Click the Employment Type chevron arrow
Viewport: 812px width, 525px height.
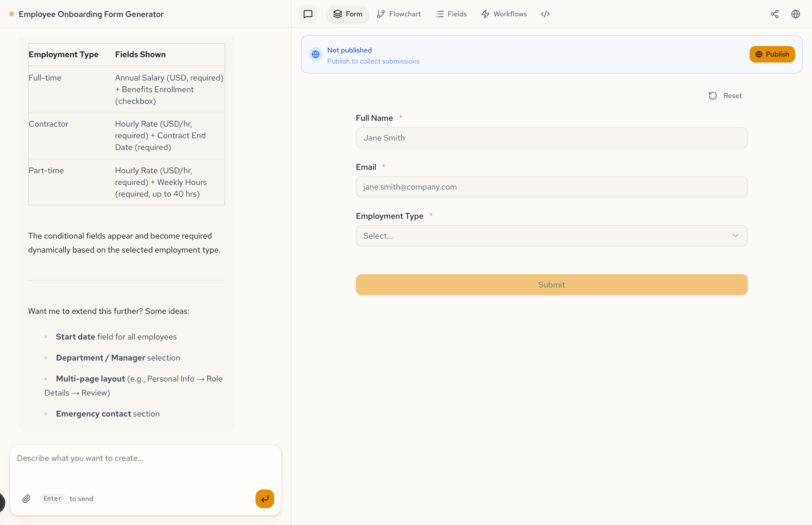pos(735,236)
